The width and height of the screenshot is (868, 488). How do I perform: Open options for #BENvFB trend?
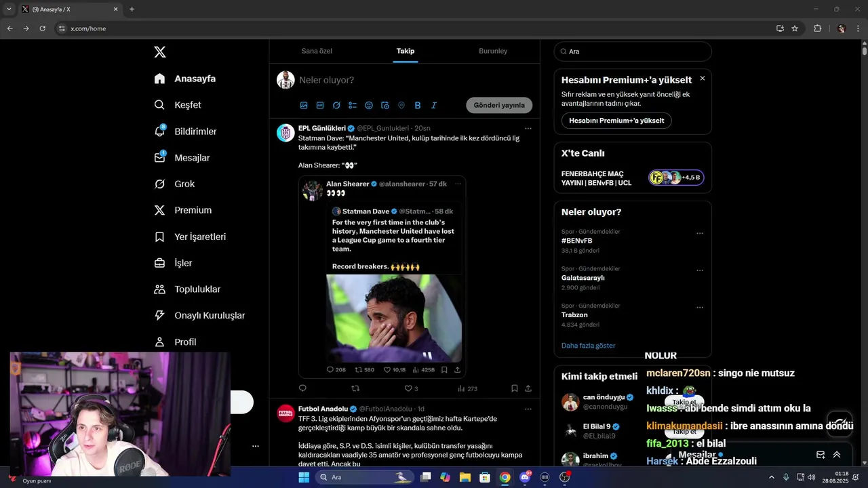click(x=700, y=234)
